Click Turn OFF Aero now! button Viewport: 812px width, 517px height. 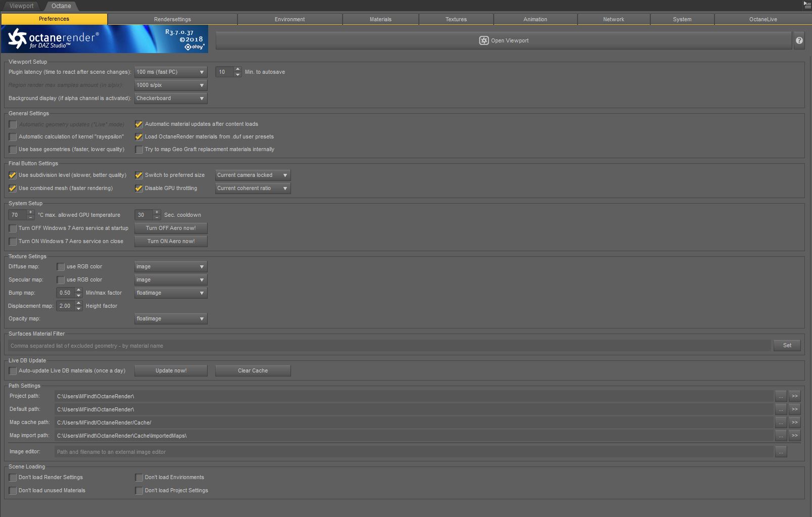point(171,228)
